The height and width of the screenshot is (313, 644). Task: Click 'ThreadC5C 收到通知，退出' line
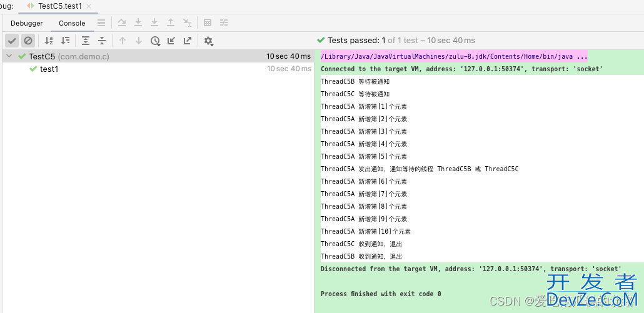[x=361, y=244]
